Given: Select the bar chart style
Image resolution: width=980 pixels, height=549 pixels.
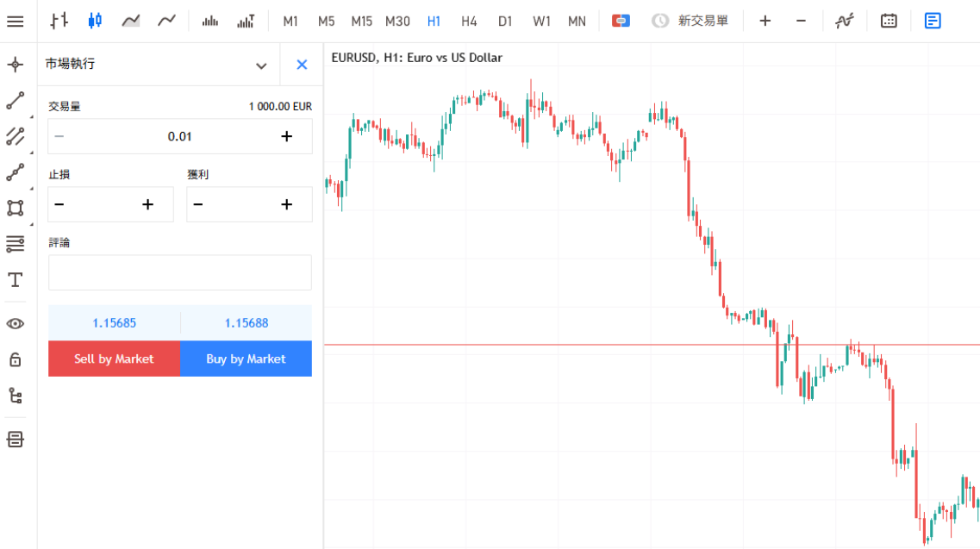Looking at the screenshot, I should click(x=59, y=21).
